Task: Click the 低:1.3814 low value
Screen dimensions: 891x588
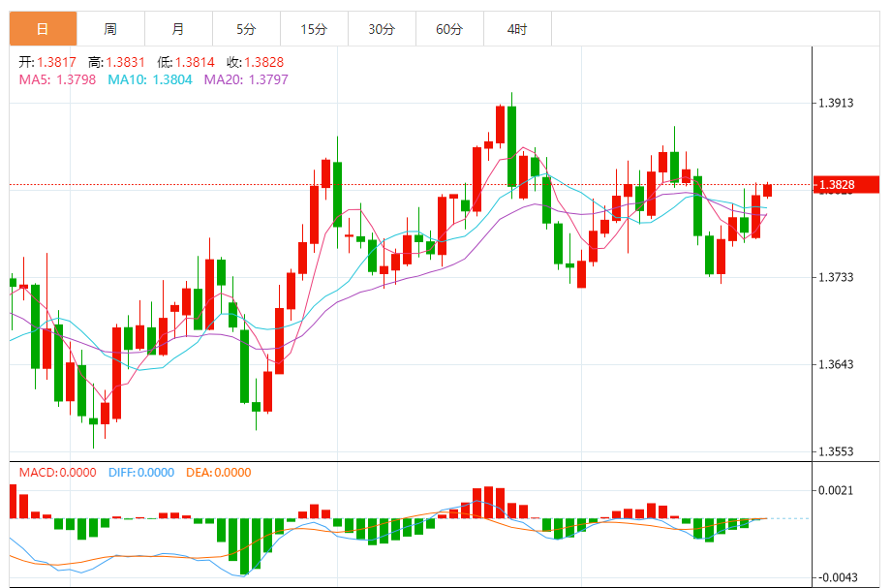Action: coord(186,62)
